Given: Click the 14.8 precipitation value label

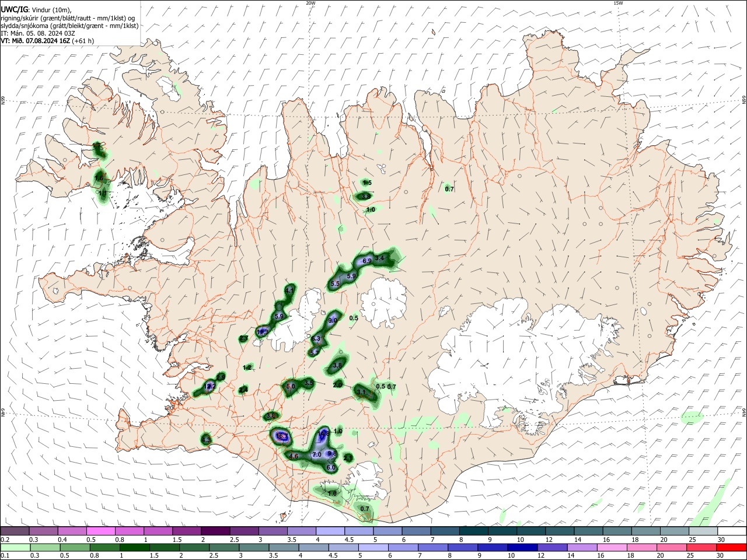Looking at the screenshot, I should tap(323, 433).
